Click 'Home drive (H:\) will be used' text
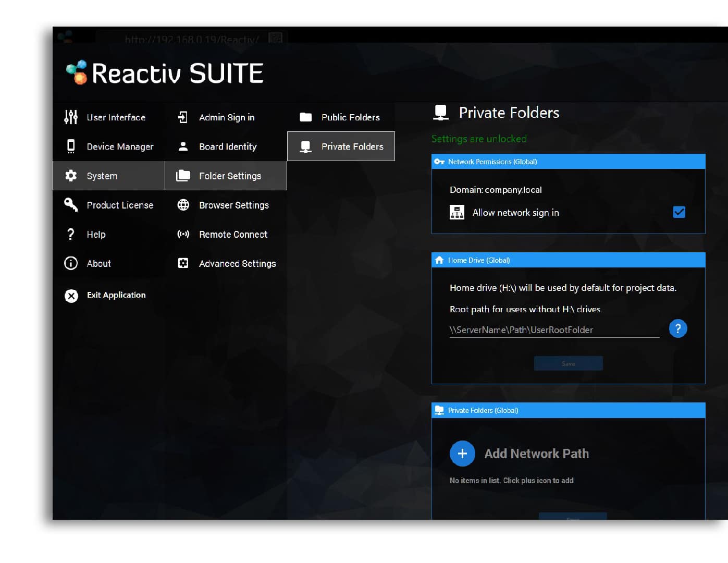Image resolution: width=728 pixels, height=563 pixels. tap(563, 288)
